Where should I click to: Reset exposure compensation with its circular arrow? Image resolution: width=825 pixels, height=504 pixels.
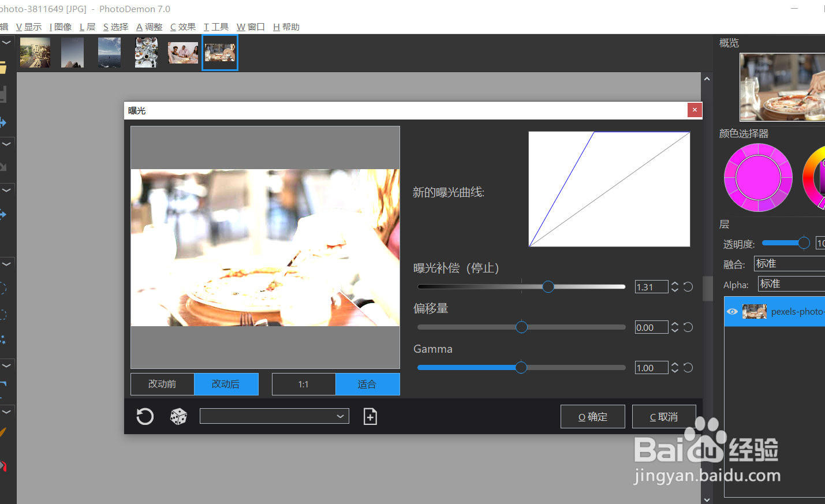pos(688,287)
